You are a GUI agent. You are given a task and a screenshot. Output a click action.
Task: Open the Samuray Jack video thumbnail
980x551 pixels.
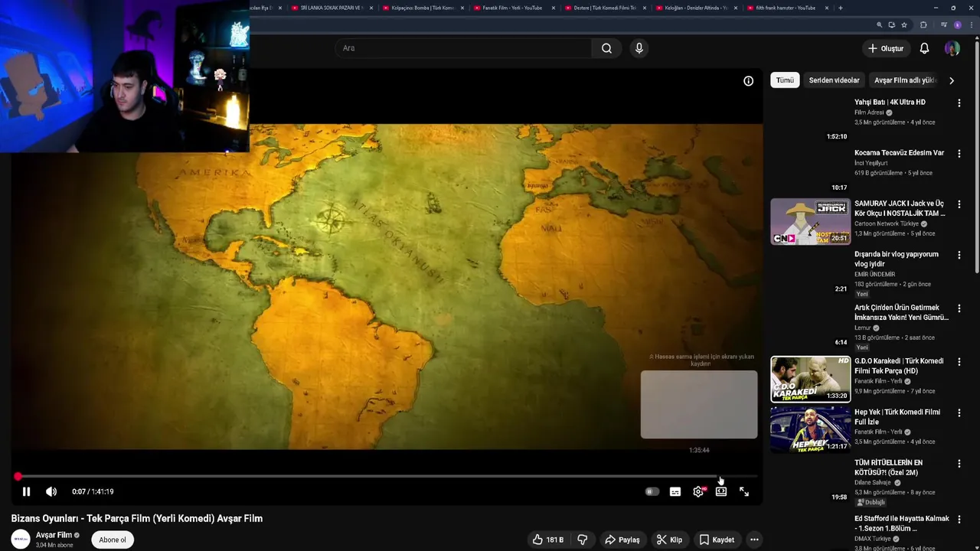click(x=810, y=221)
